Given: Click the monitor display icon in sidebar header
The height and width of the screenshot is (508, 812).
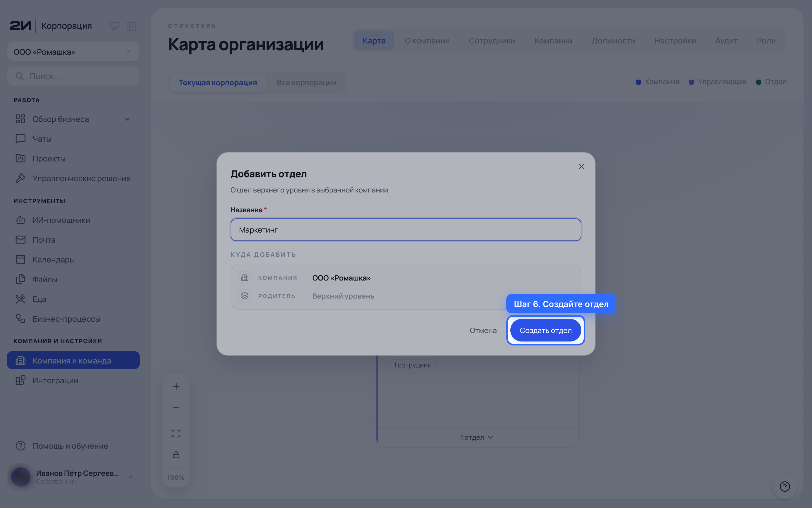Looking at the screenshot, I should pos(114,26).
